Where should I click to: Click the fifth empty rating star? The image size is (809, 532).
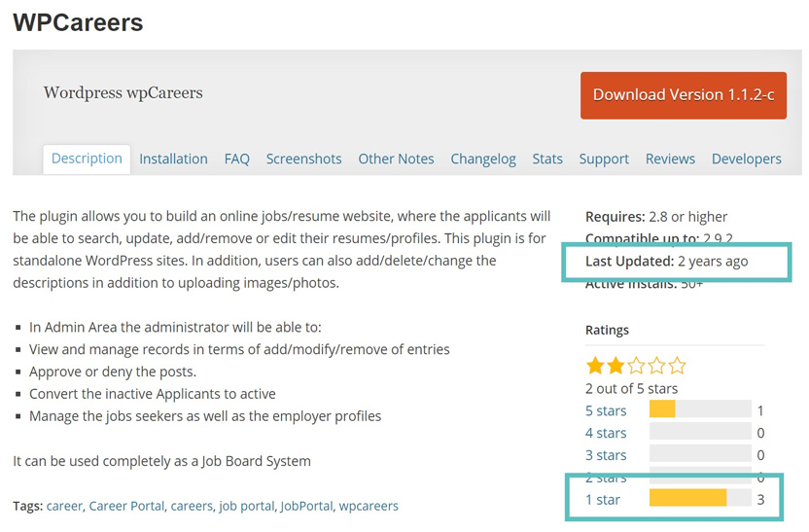pos(677,366)
